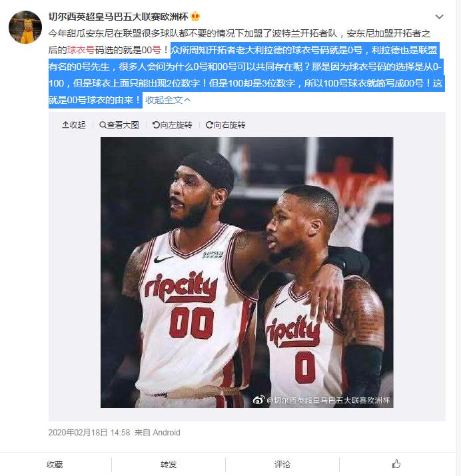Open 查看大图 to view large image

(119, 124)
